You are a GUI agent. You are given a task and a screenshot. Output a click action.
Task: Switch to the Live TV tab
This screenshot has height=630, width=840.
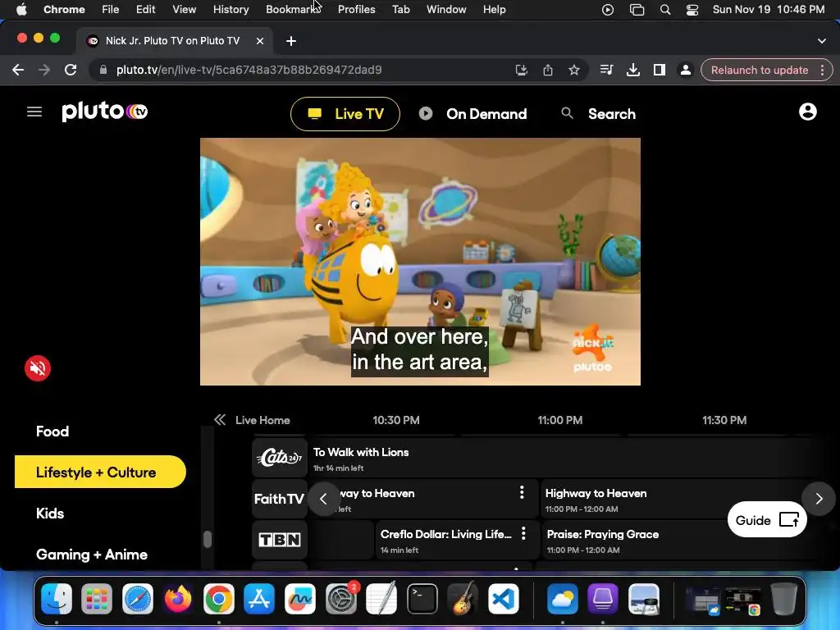point(345,113)
